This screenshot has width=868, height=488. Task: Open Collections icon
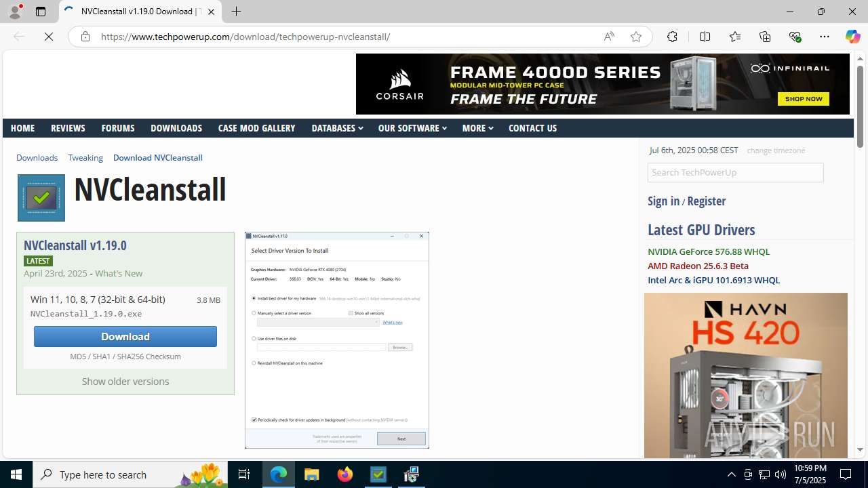765,37
